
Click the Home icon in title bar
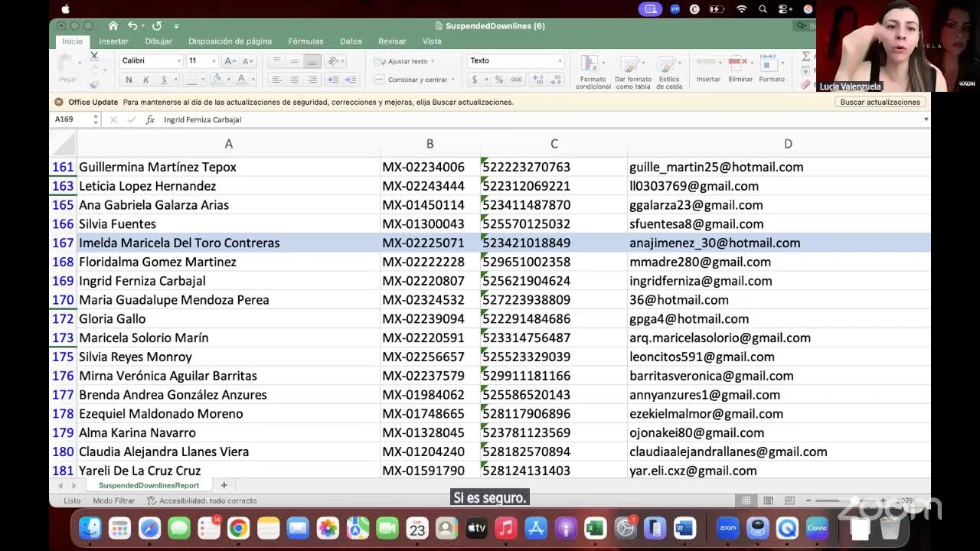(x=113, y=26)
